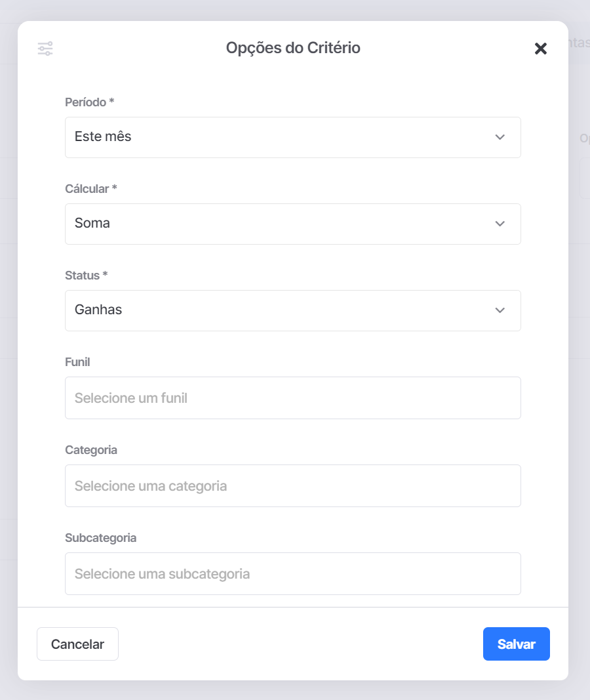Viewport: 590px width, 700px height.
Task: Click the 'Período *' field label
Action: click(90, 102)
